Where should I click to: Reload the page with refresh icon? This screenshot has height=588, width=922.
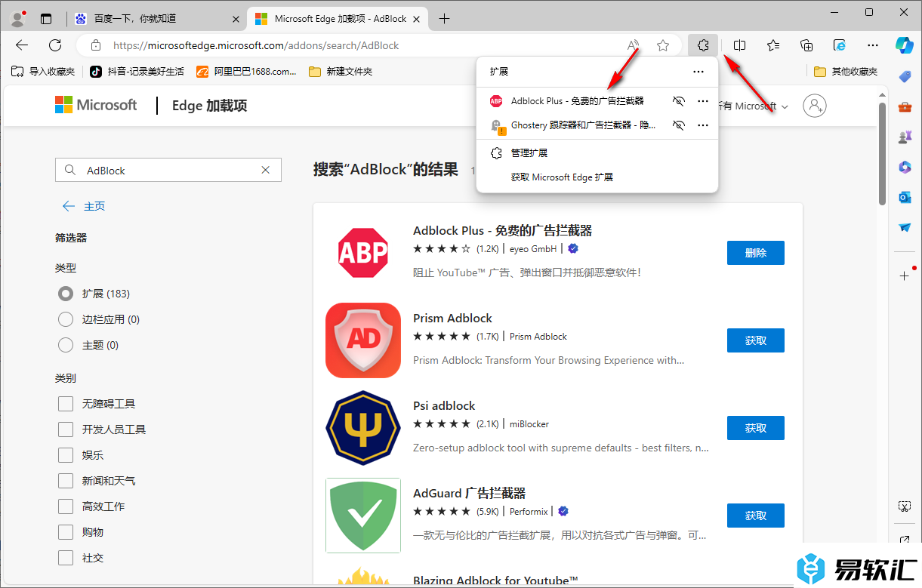coord(55,45)
